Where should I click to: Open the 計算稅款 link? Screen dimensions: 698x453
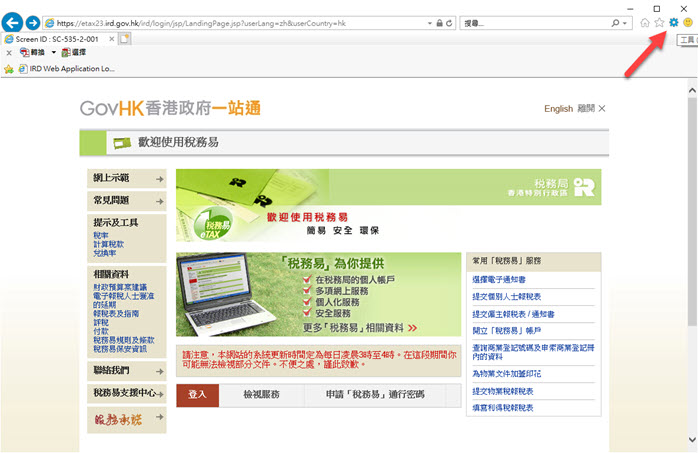coord(109,244)
